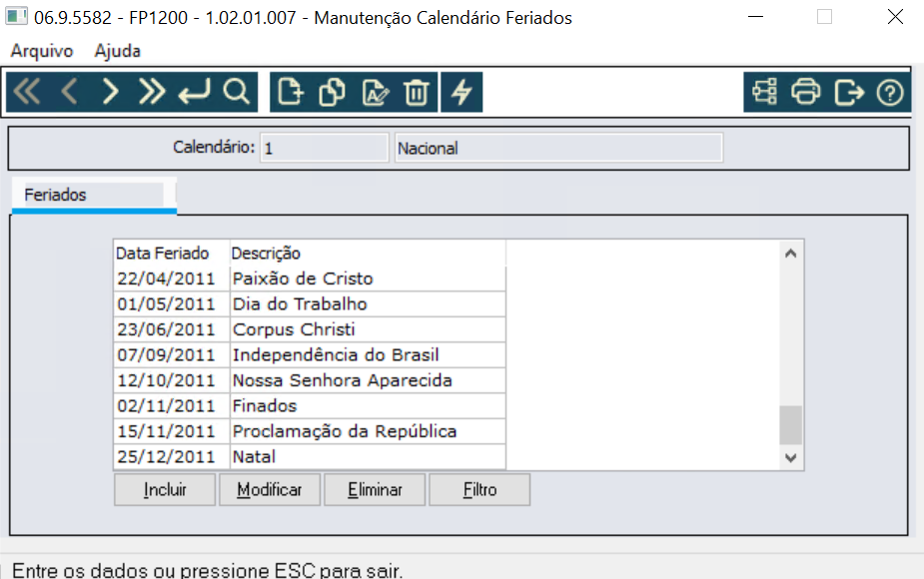Image resolution: width=924 pixels, height=579 pixels.
Task: Click the application icon in the title bar
Action: click(x=16, y=17)
